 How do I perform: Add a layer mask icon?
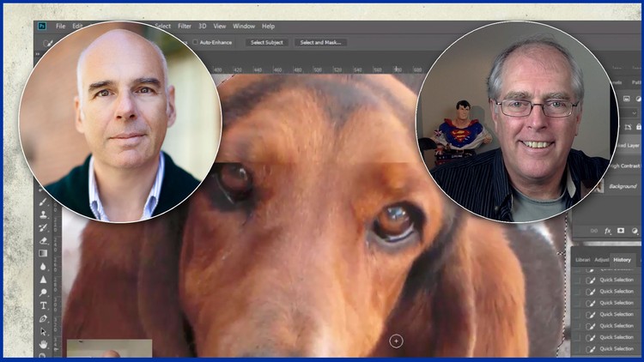(x=621, y=231)
